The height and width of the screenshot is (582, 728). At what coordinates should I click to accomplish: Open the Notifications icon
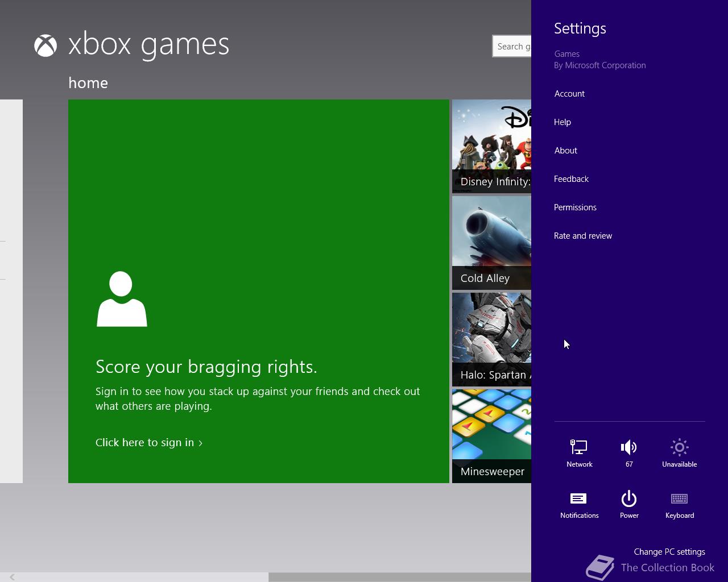(579, 505)
